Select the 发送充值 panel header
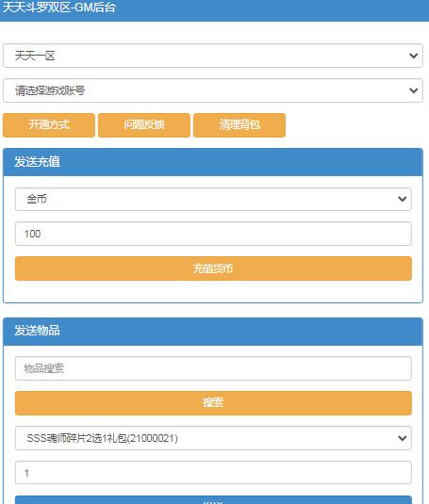The height and width of the screenshot is (504, 429). [212, 162]
